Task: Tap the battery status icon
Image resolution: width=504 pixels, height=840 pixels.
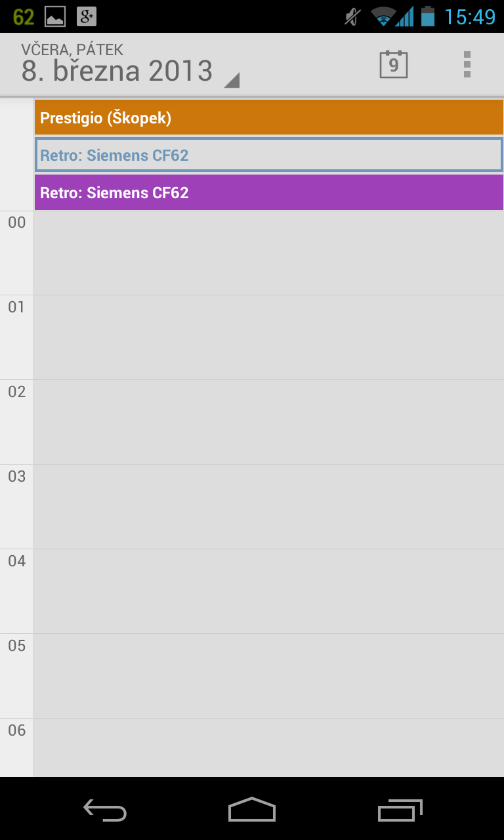Action: point(428,16)
